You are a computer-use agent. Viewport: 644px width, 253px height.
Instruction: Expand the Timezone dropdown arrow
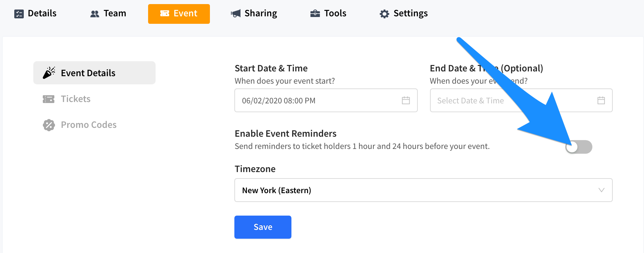[x=602, y=190]
